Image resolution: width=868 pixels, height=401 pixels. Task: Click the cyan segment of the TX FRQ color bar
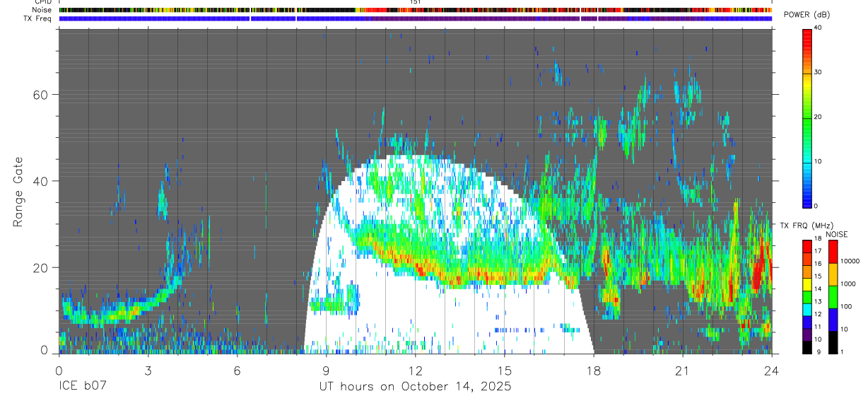click(x=807, y=309)
